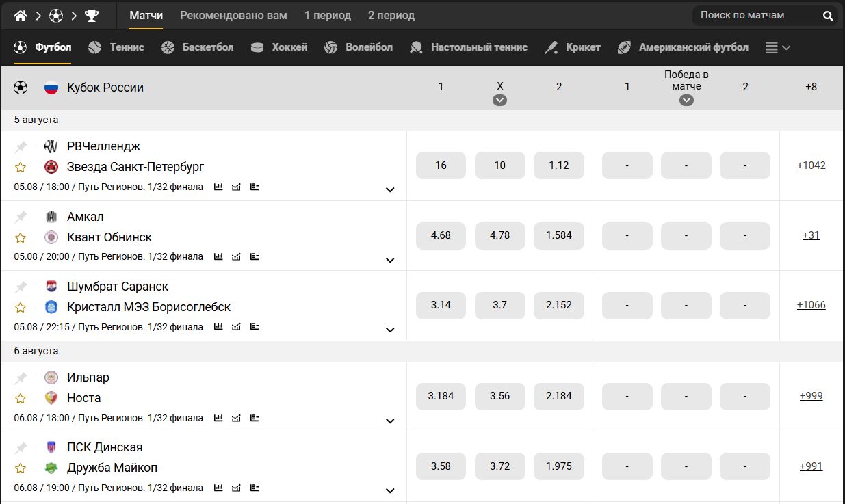This screenshot has height=504, width=845.
Task: Open the middle chart icon for РВЧеллендж match
Action: pos(236,187)
